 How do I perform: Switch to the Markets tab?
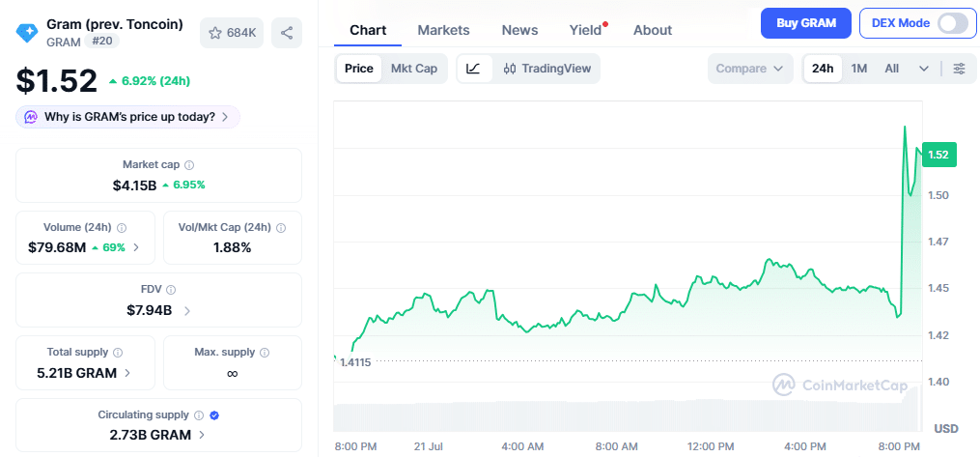[444, 30]
